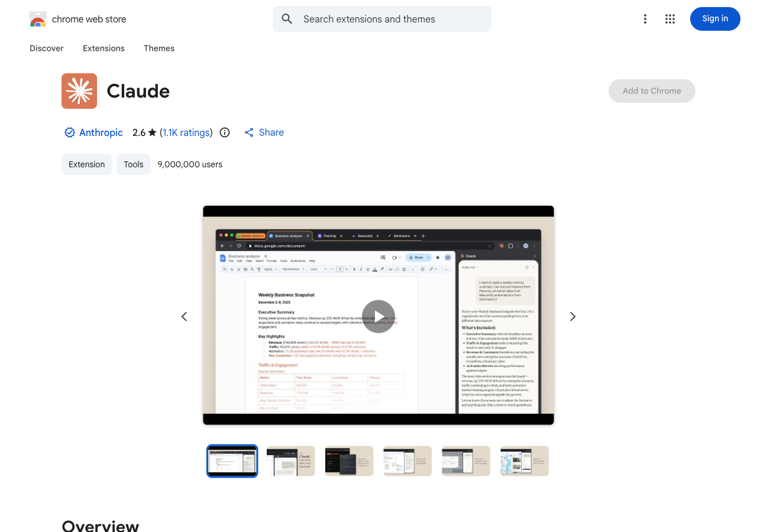Open the three-dot more options menu
This screenshot has height=532, width=757.
pyautogui.click(x=645, y=19)
